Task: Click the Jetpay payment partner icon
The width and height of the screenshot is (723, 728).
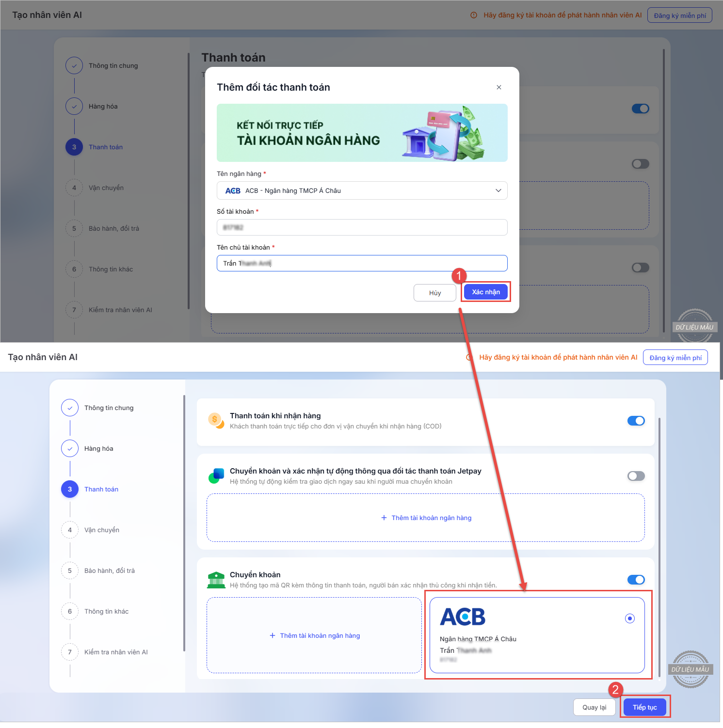Action: coord(216,475)
